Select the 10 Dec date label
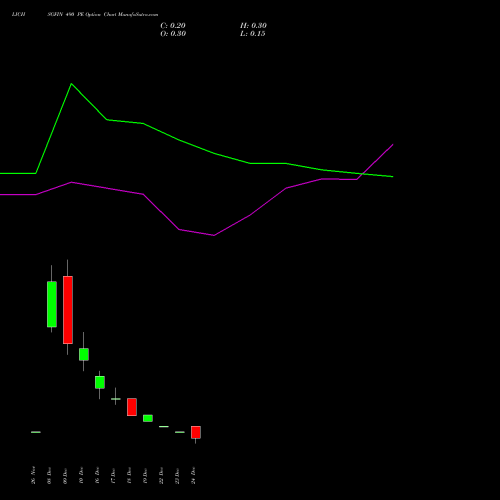This screenshot has height=500, width=500. (x=81, y=475)
